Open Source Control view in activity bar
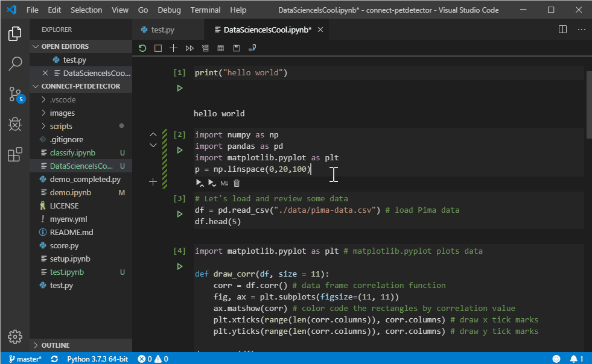This screenshot has width=592, height=364. (15, 94)
